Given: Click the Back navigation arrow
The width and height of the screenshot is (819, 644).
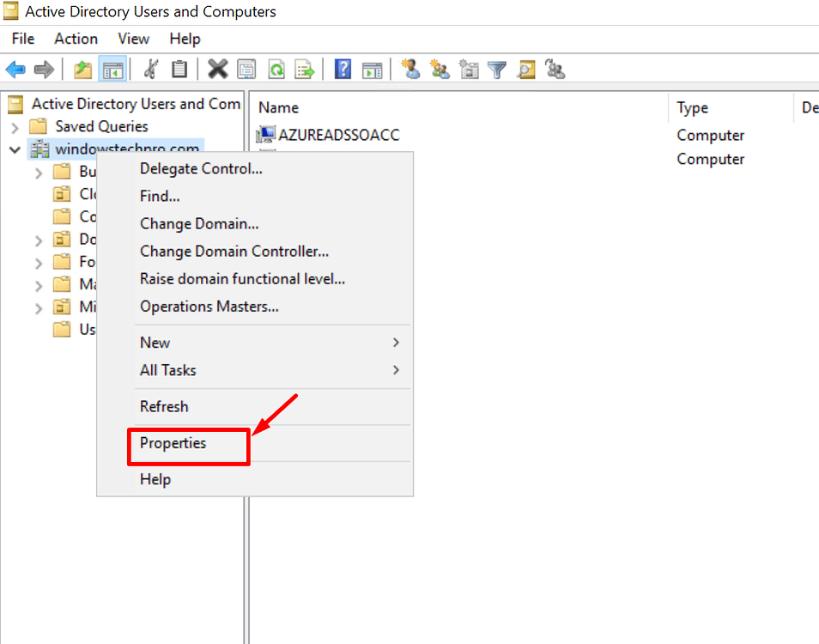Looking at the screenshot, I should (x=15, y=69).
